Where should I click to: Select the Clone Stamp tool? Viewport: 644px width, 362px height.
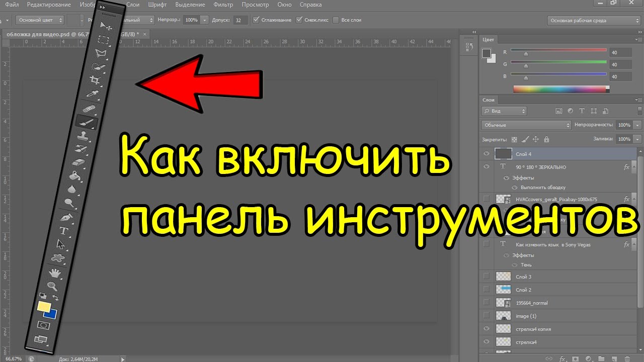pyautogui.click(x=83, y=135)
